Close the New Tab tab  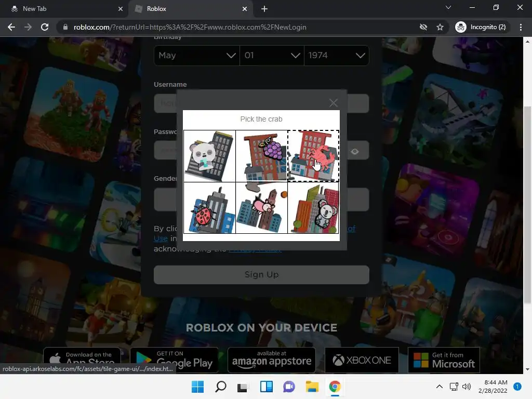[121, 9]
